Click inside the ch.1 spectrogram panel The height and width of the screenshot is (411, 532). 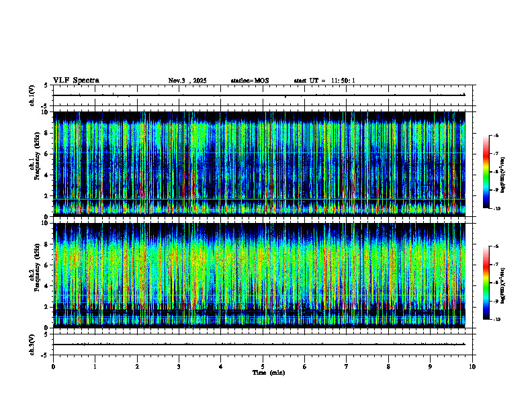tap(259, 164)
